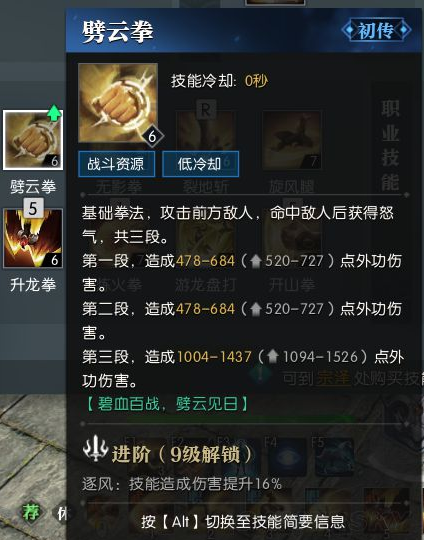
Task: Select the 劈云拳 skill icon in sidebar
Action: [33, 140]
